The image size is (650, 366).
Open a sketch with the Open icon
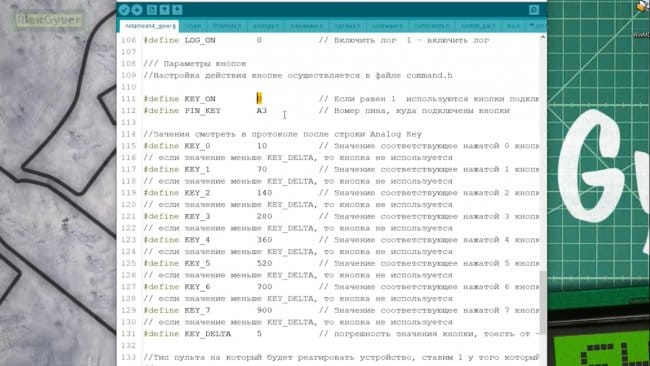[x=165, y=10]
